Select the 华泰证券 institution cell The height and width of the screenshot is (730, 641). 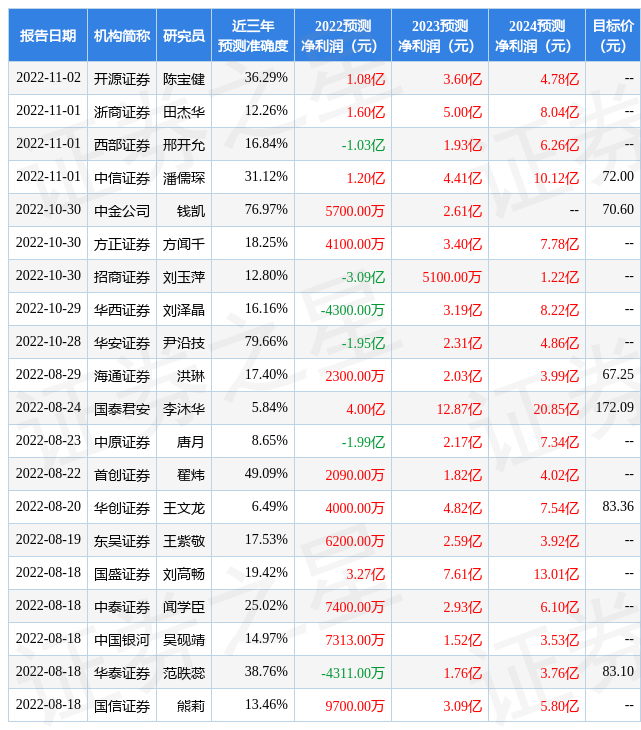click(122, 673)
